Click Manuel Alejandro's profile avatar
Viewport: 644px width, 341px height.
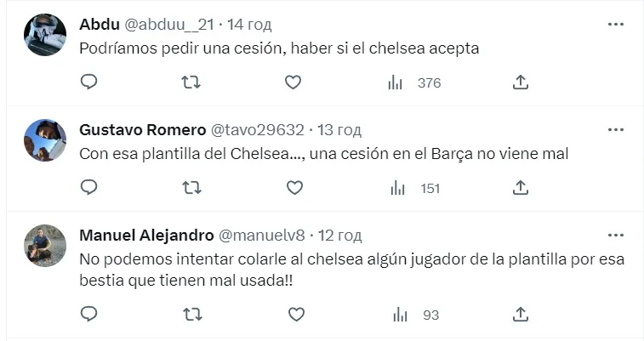point(45,246)
